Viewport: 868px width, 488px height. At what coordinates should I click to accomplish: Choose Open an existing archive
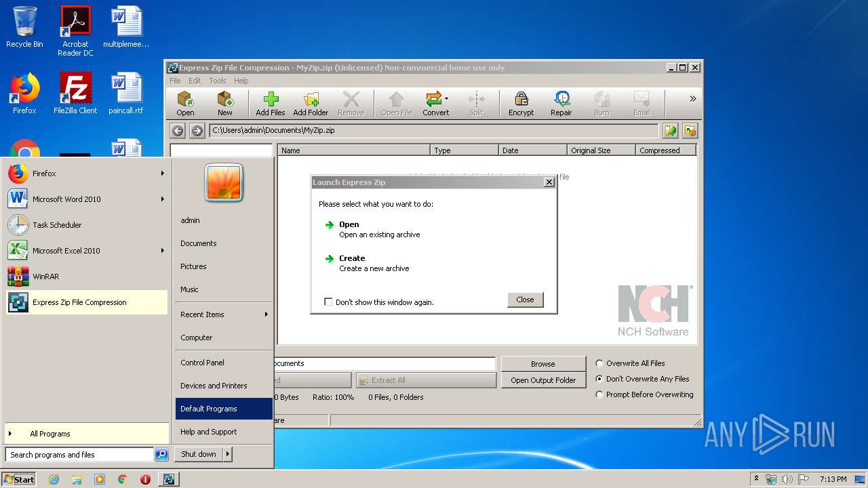372,229
